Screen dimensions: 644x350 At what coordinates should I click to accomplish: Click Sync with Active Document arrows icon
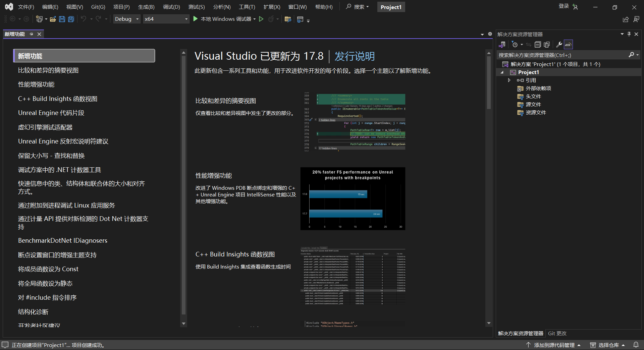click(529, 45)
